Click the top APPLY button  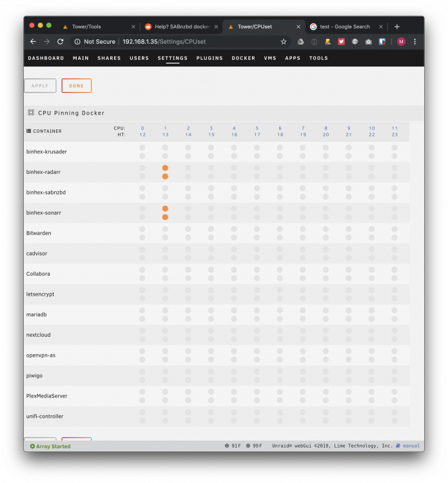tap(40, 86)
